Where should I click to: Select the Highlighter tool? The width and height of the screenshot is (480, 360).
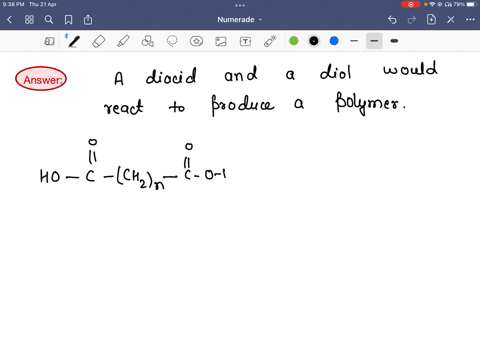123,41
